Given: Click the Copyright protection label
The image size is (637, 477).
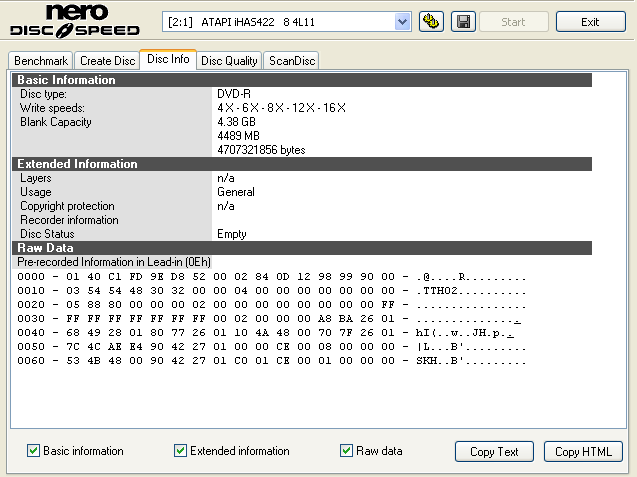Looking at the screenshot, I should pyautogui.click(x=67, y=206).
